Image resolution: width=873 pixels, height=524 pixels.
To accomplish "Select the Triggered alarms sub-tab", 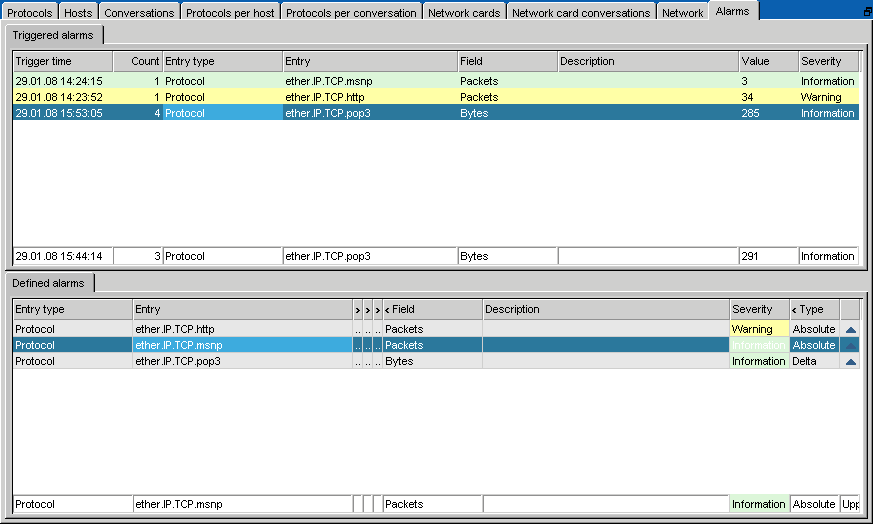I will [54, 35].
